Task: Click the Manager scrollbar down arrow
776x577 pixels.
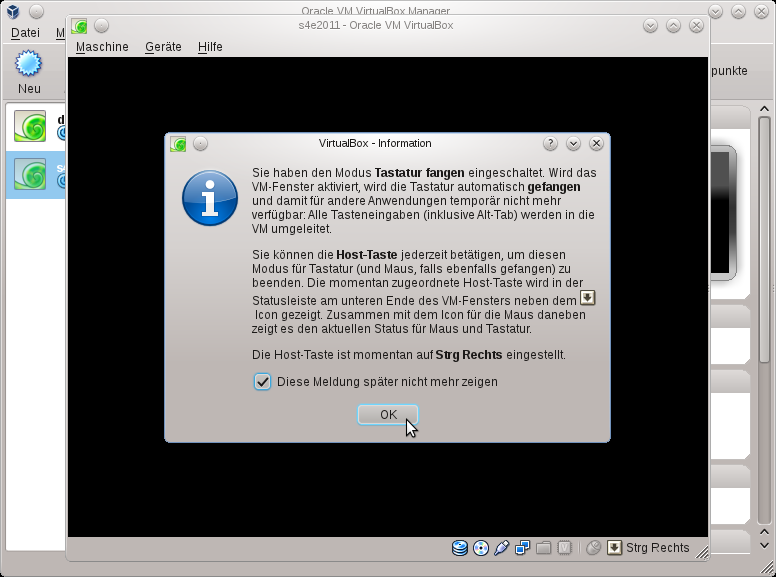Action: click(x=764, y=545)
